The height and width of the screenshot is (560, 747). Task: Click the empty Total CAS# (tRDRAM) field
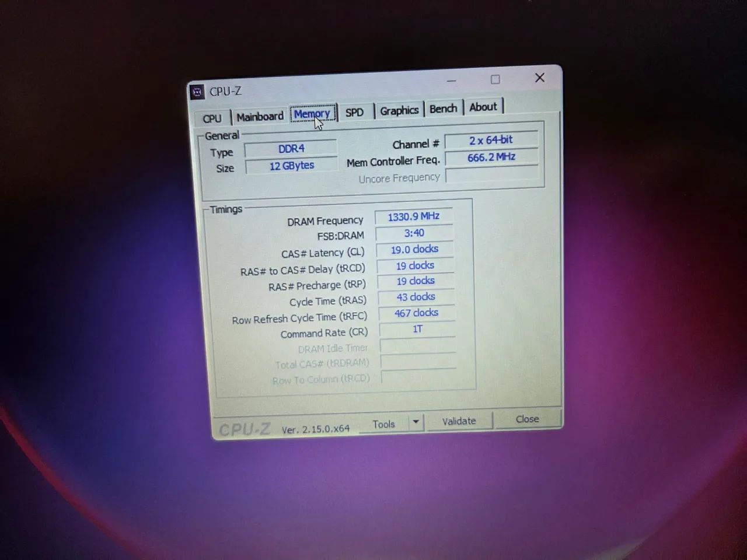tap(418, 361)
